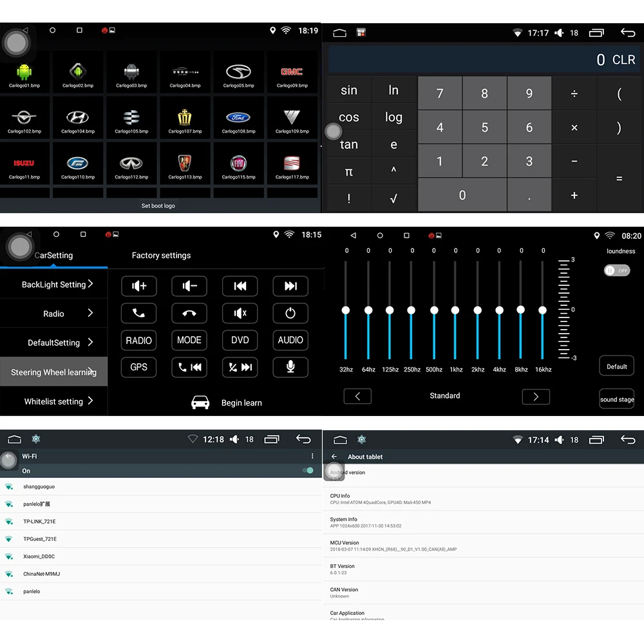Tap Begin learn with car icon
This screenshot has height=644, width=644.
pos(226,402)
